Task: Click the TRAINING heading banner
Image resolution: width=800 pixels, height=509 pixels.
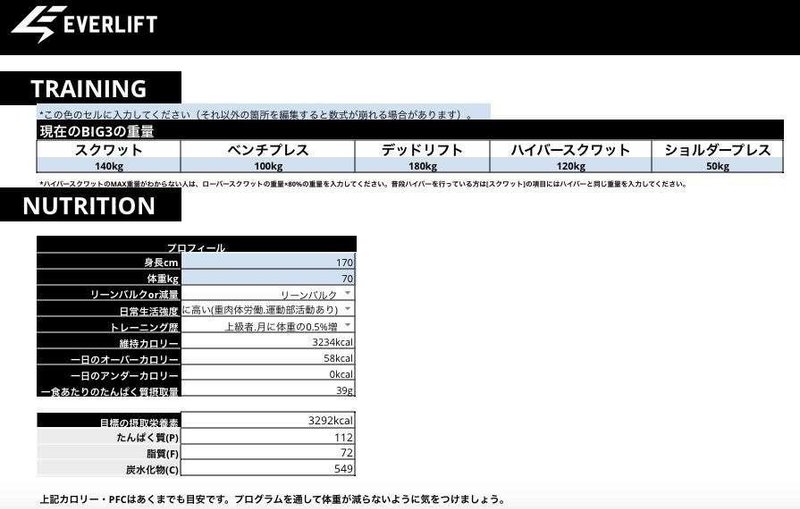Action: click(x=90, y=88)
